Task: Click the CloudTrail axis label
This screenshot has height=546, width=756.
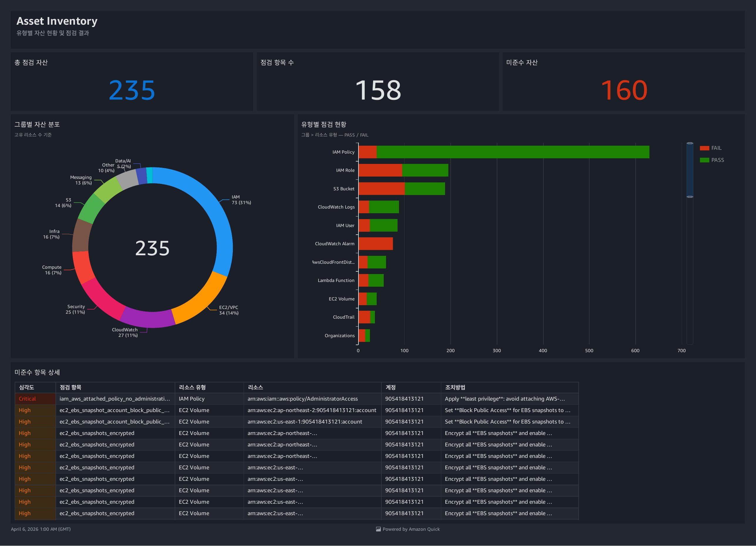Action: 344,317
